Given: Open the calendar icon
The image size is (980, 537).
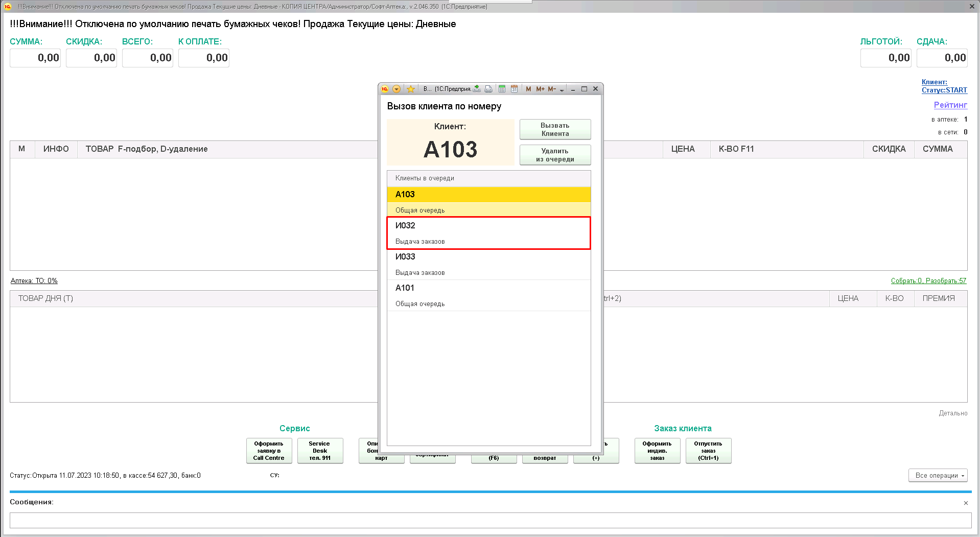Looking at the screenshot, I should (514, 89).
